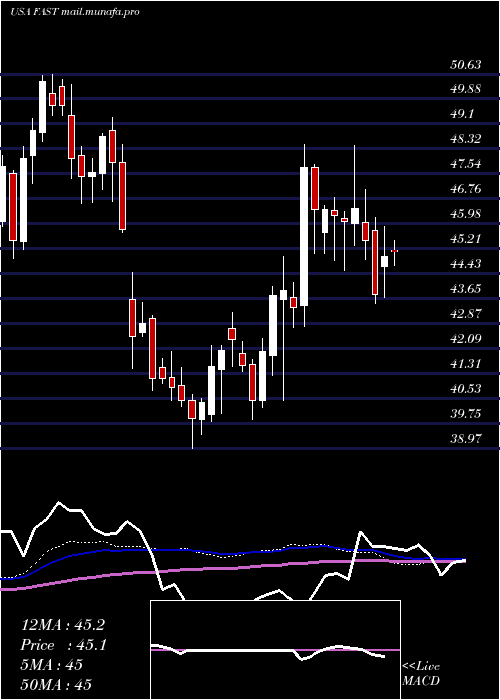Click the Price : 45.1 readout
The image size is (500, 700).
(x=63, y=645)
